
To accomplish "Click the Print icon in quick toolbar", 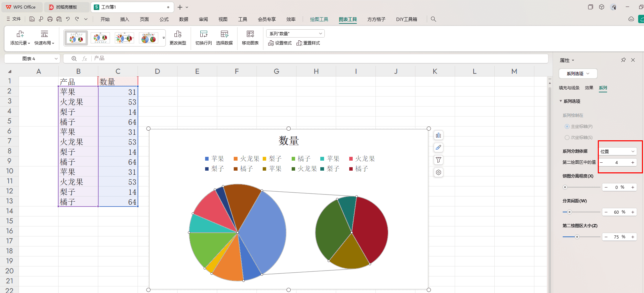I will point(50,19).
